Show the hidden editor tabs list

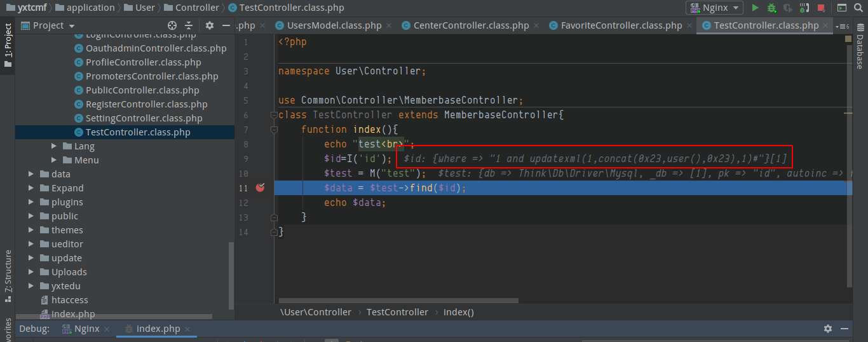tap(843, 26)
